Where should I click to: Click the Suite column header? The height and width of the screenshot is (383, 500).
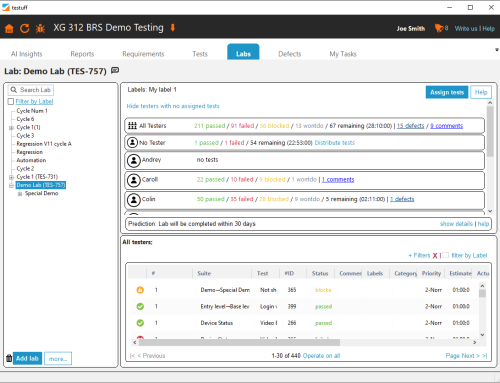(222, 273)
